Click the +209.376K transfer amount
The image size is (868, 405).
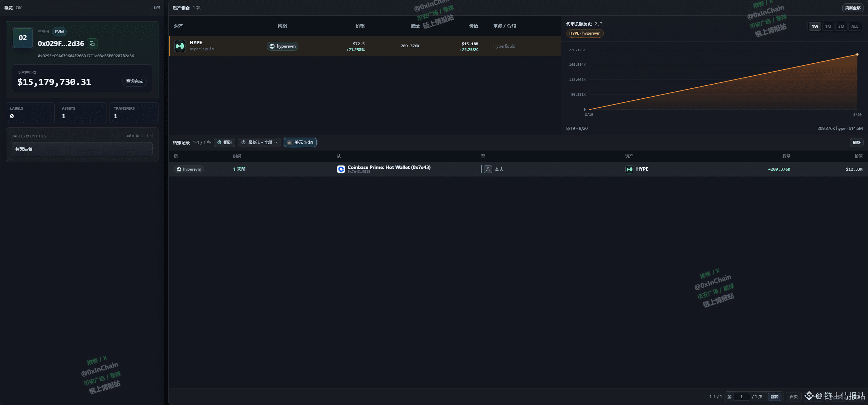779,169
